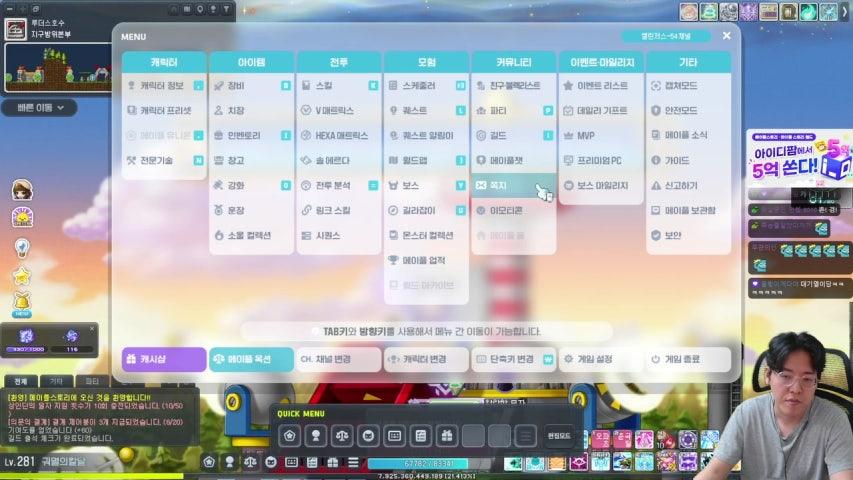Open 보스 마일리지 entry
The width and height of the screenshot is (853, 480).
click(x=601, y=186)
